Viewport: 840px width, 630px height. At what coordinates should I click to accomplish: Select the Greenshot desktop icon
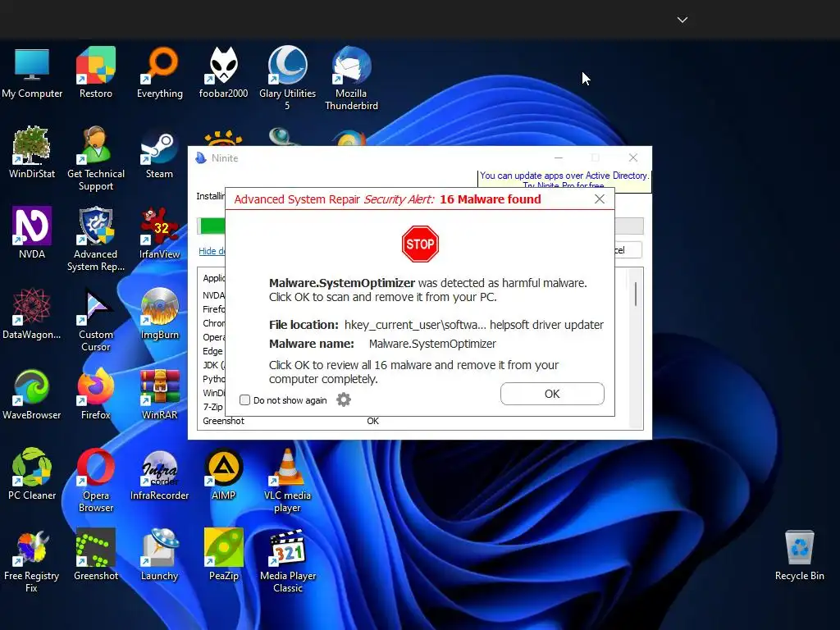point(96,555)
